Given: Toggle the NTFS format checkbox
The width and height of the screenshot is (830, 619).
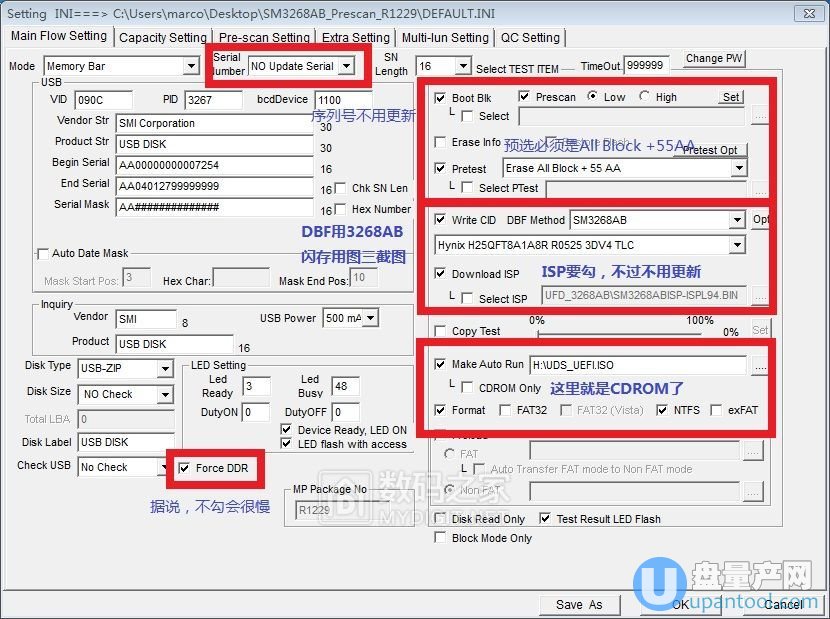Looking at the screenshot, I should point(662,410).
